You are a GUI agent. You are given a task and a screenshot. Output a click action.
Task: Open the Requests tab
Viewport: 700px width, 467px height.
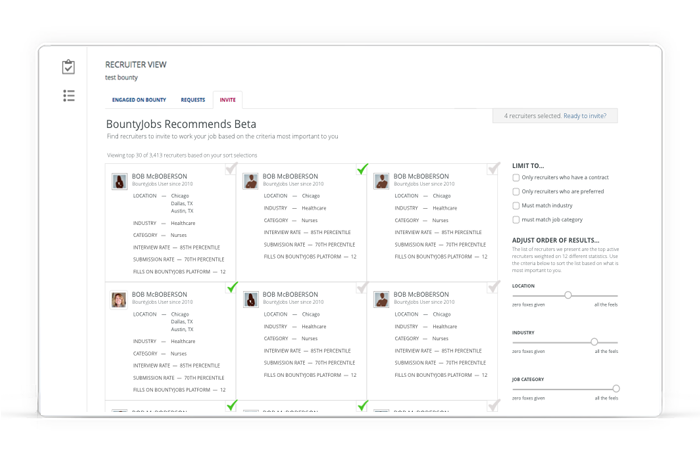(193, 100)
